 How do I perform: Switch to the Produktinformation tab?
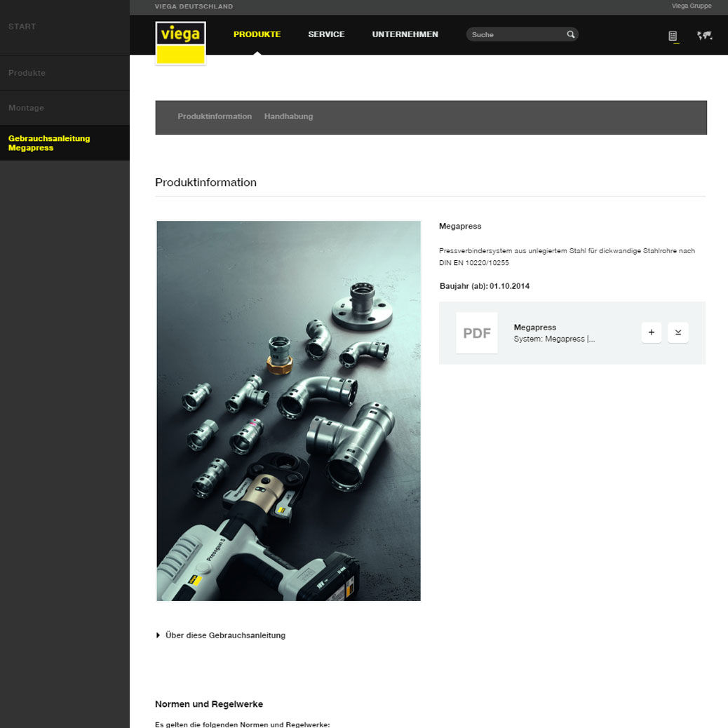tap(215, 116)
